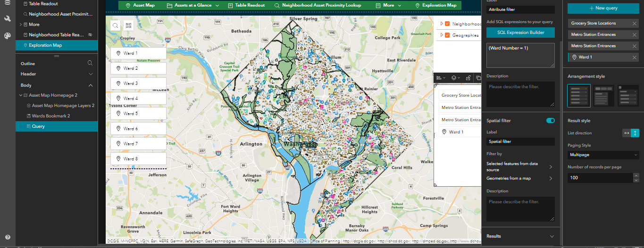Click the lock icon in widget toolbar
The height and width of the screenshot is (248, 644).
(468, 78)
